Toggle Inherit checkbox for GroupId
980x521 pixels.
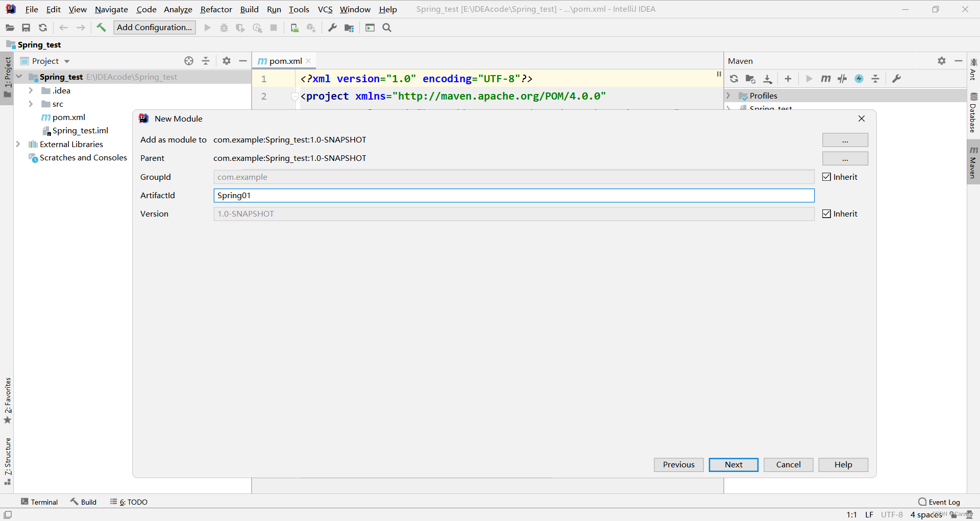(827, 177)
